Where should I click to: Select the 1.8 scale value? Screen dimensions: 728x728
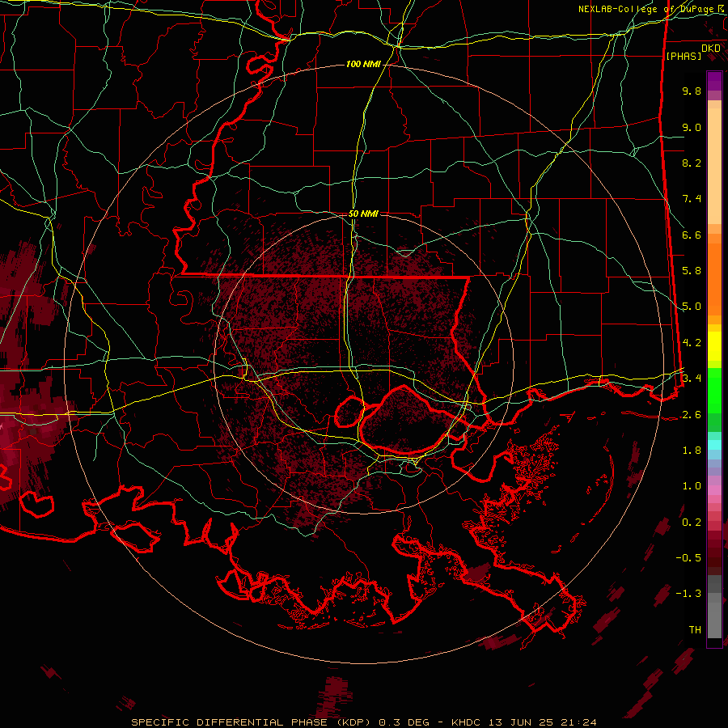click(692, 451)
